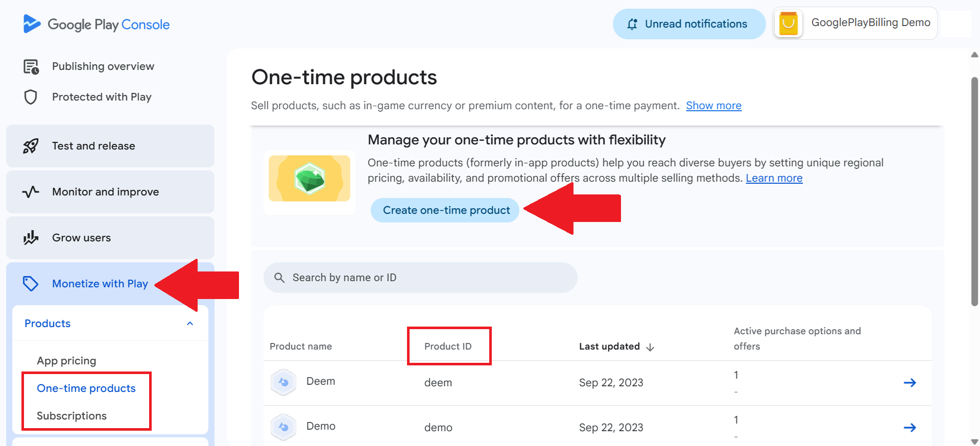Focus the Search by name or ID field
Screen dimensions: 980x446
420,278
